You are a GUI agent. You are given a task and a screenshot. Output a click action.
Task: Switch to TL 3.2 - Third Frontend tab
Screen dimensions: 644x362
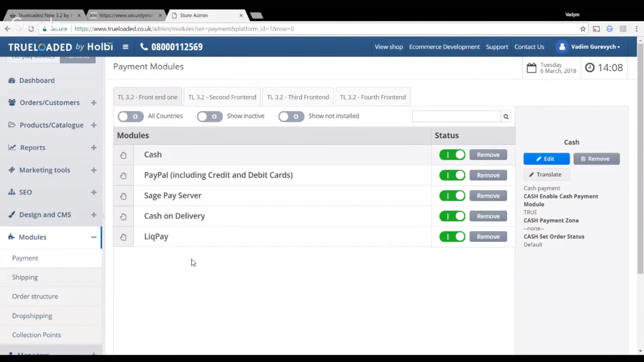coord(298,97)
